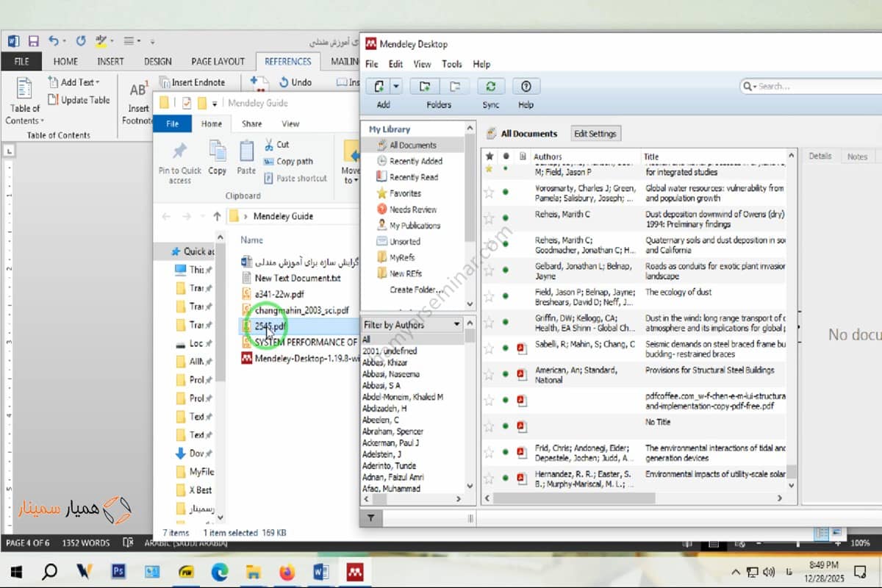Screen dimensions: 882x588
Task: Open the MyRefs folder in Mendeley
Action: point(402,257)
